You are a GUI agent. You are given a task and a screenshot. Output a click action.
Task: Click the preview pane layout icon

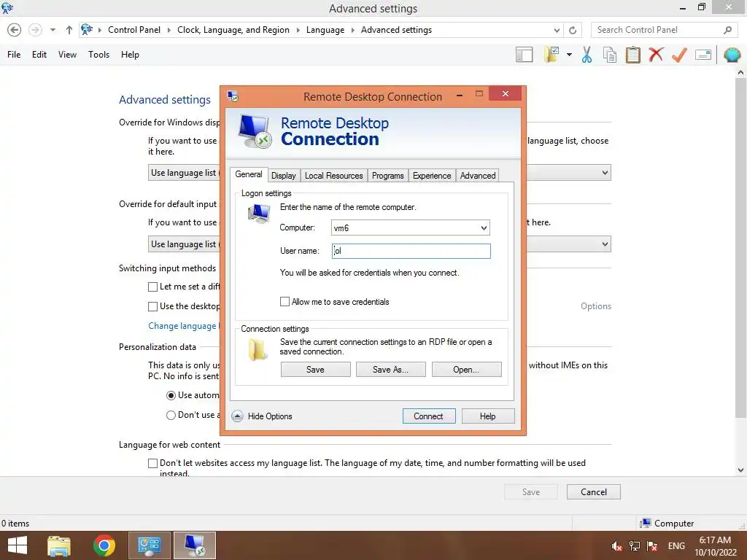(x=524, y=55)
